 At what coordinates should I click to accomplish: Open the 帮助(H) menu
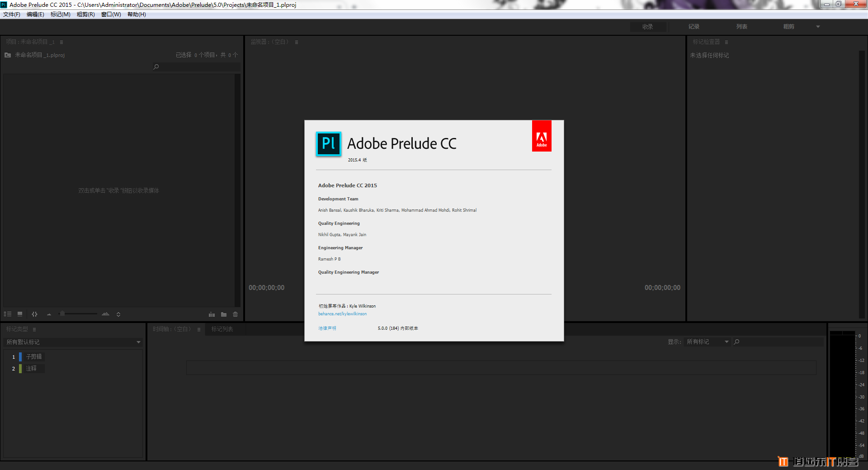pyautogui.click(x=137, y=14)
